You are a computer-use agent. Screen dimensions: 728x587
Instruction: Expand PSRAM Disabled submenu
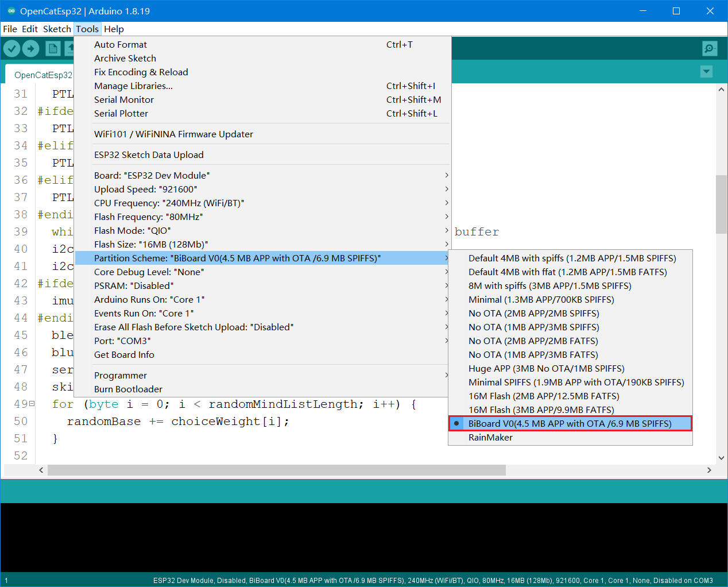262,285
